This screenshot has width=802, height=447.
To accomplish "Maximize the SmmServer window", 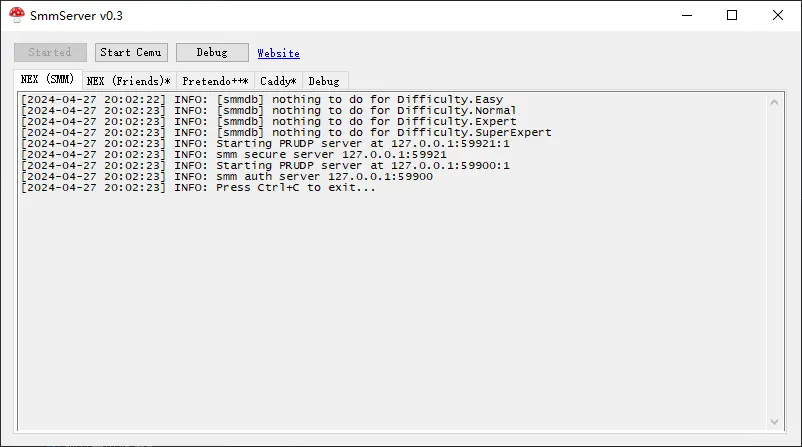I will (732, 15).
